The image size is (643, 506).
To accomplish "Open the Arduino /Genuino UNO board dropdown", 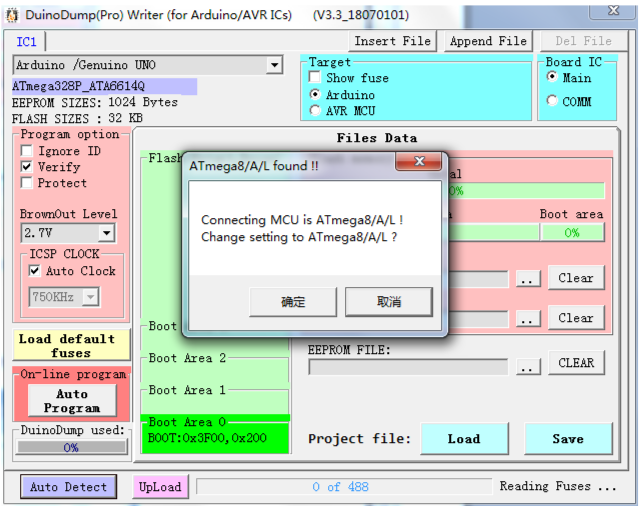I will point(274,65).
